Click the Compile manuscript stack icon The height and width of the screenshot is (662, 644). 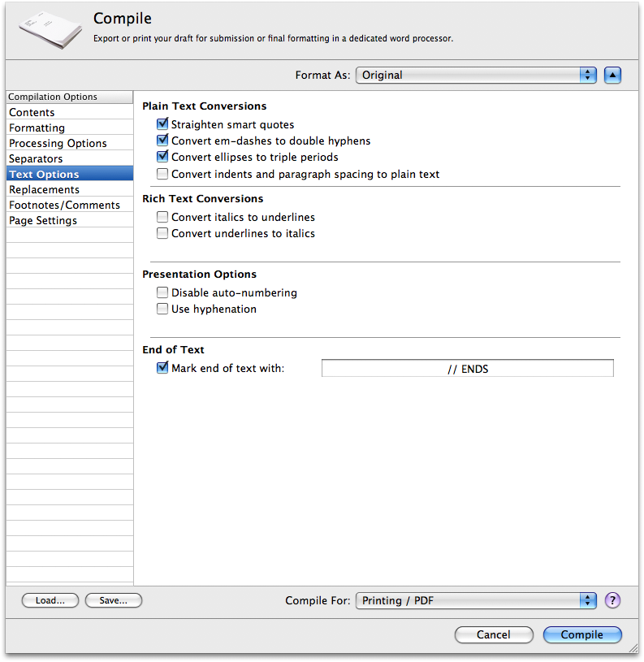point(51,29)
